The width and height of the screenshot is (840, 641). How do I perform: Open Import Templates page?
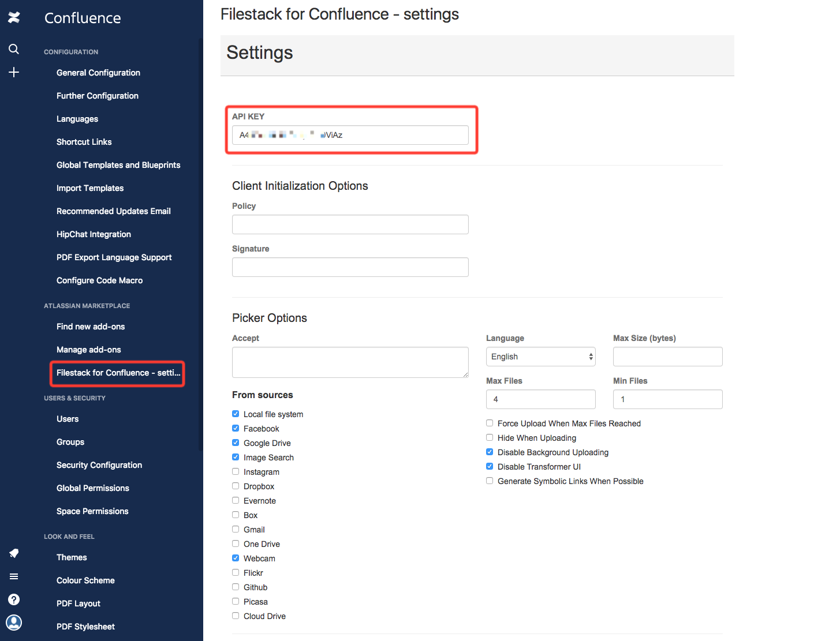(90, 188)
